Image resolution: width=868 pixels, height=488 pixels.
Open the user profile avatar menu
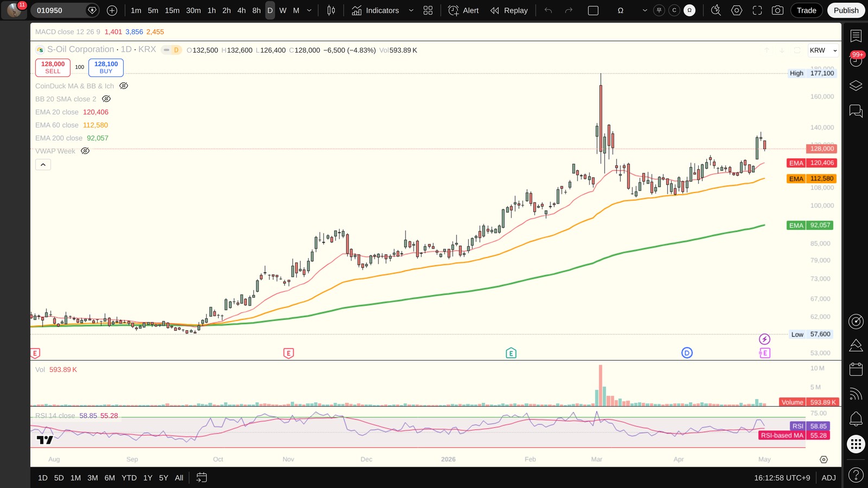tap(14, 10)
